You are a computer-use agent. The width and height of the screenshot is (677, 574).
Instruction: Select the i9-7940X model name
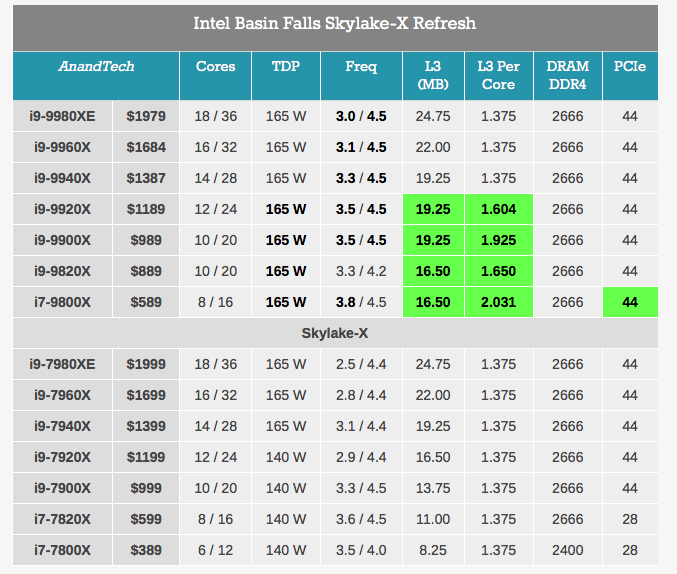point(62,426)
